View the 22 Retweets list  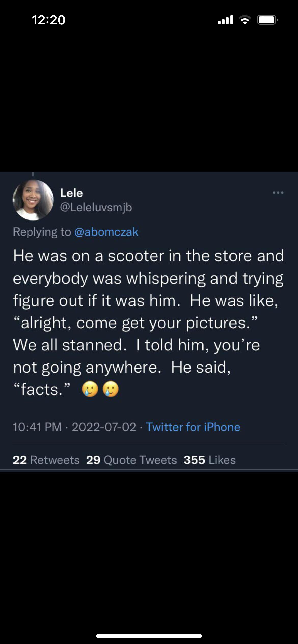(46, 460)
